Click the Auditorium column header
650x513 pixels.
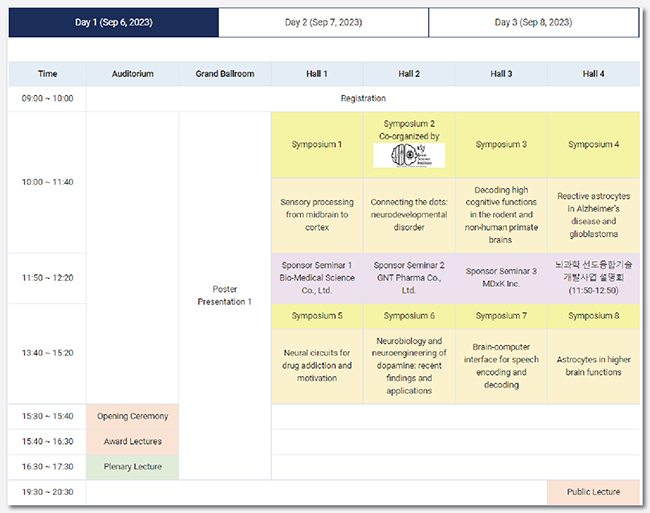[133, 74]
